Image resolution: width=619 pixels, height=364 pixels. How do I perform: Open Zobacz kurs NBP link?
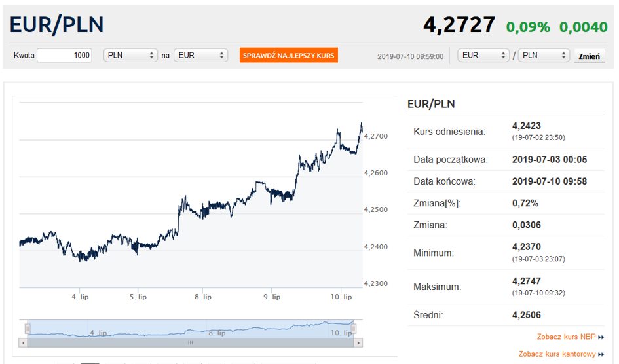click(x=566, y=337)
